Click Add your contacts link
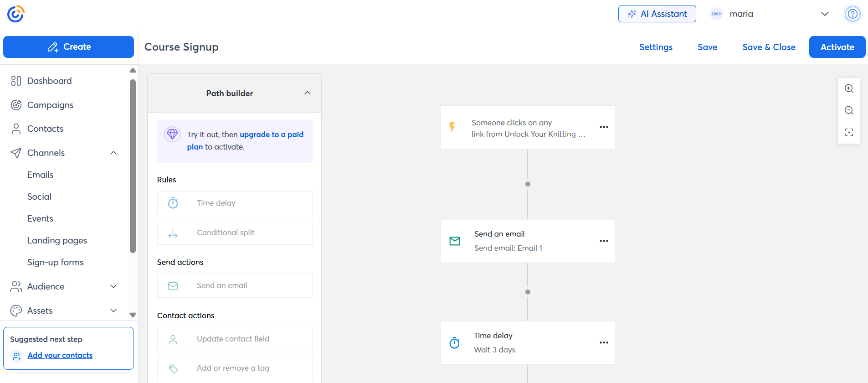 click(x=60, y=355)
